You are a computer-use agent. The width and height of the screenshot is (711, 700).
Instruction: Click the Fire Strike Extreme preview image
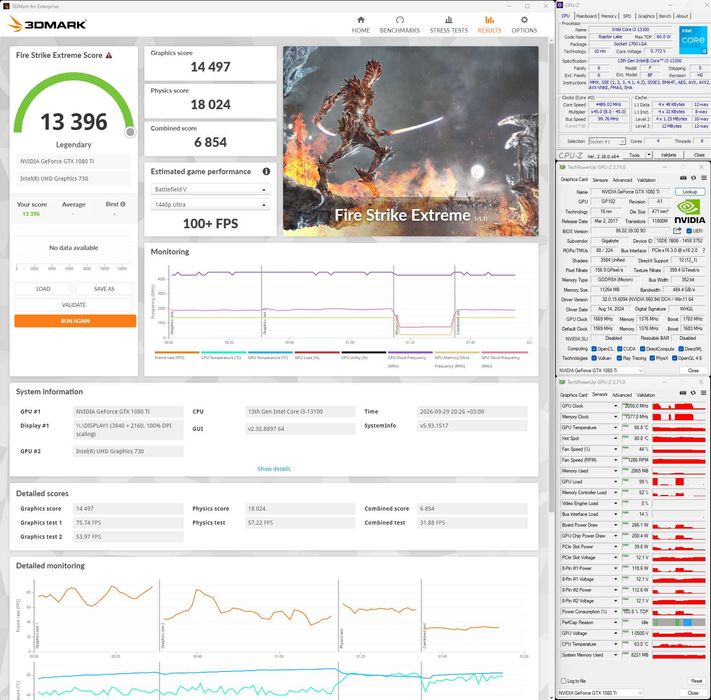[411, 141]
